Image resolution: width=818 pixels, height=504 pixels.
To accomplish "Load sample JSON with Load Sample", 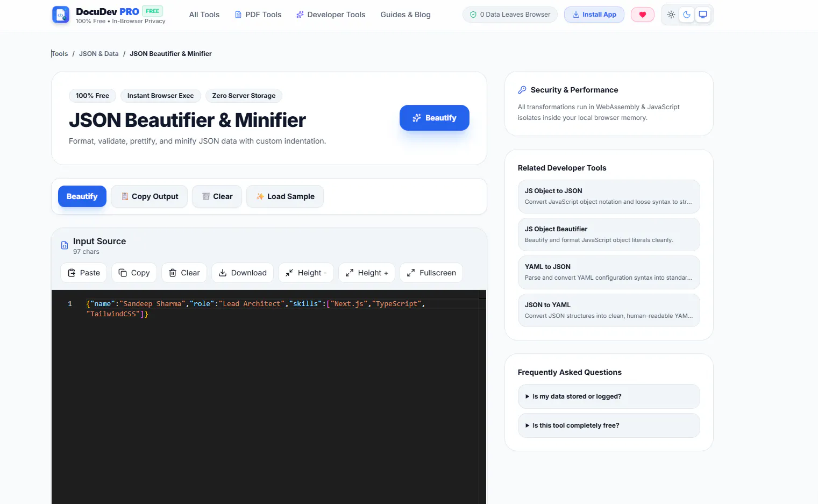I will [x=285, y=196].
